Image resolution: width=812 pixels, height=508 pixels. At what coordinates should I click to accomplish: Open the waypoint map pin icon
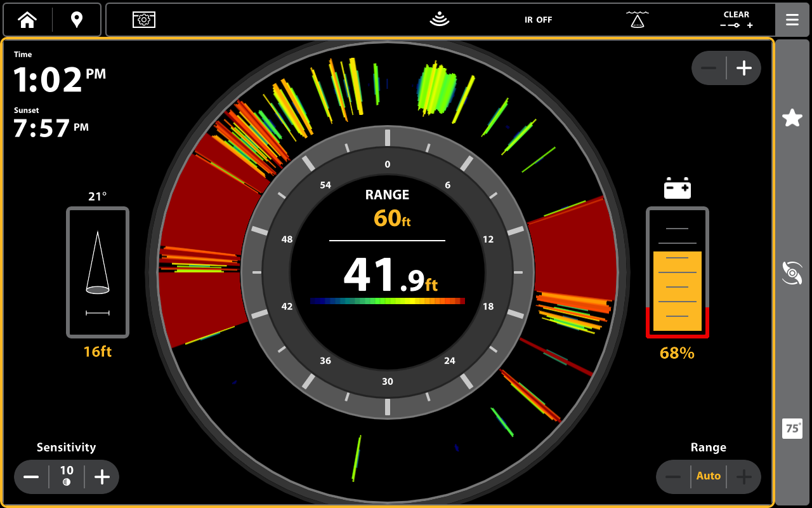pos(77,20)
